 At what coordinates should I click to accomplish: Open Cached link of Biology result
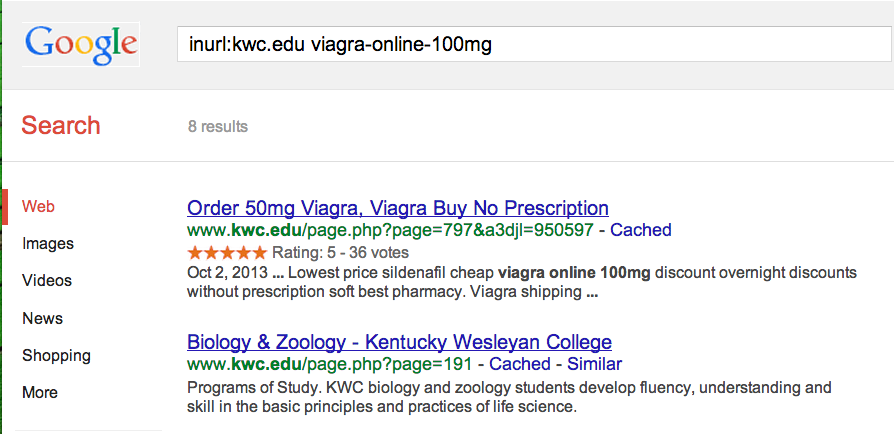pyautogui.click(x=520, y=364)
